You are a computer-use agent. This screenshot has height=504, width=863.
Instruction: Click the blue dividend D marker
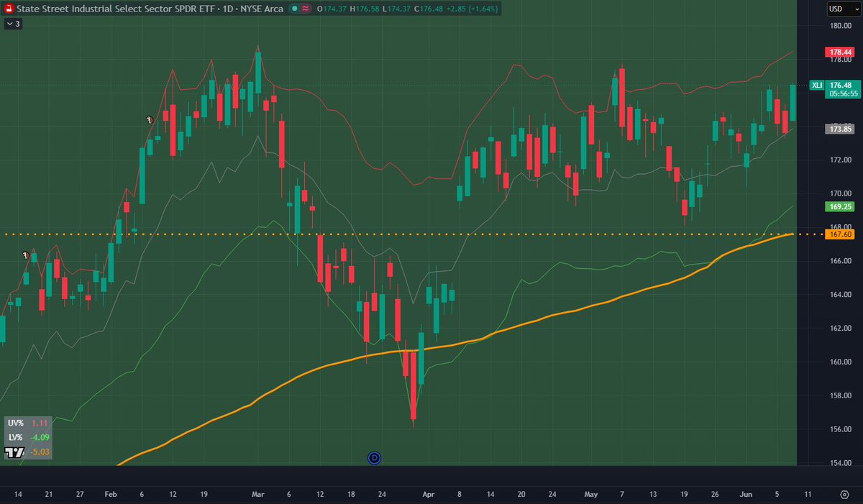pos(374,457)
